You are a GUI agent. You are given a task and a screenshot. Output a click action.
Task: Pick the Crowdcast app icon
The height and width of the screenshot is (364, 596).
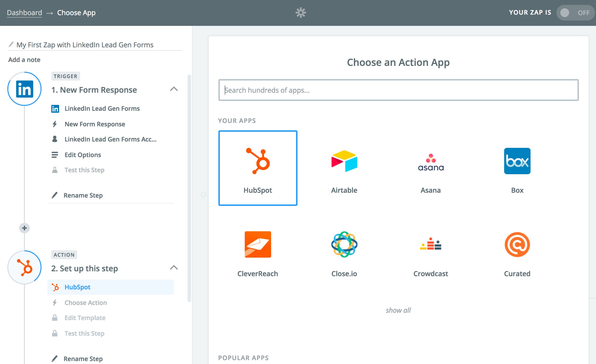[431, 244]
